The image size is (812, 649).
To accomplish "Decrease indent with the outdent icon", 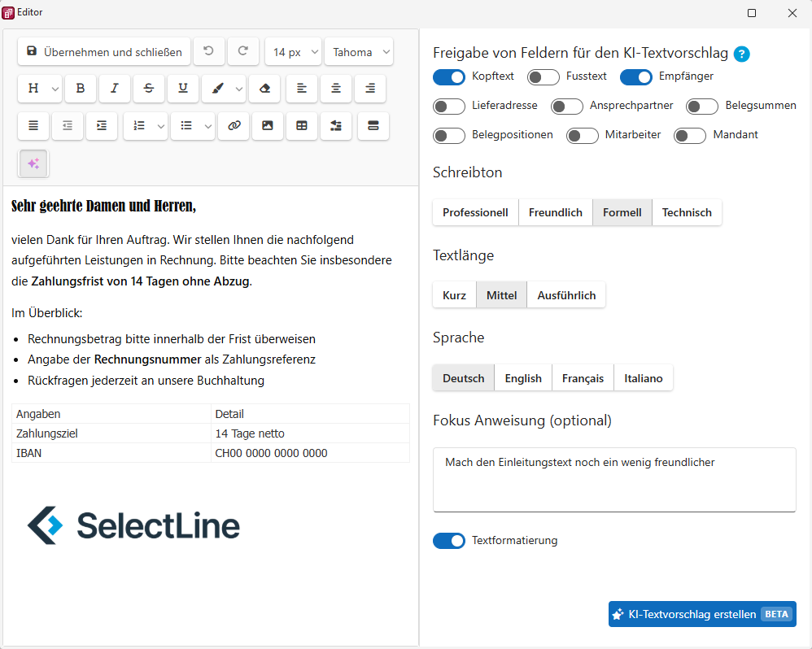I will point(68,126).
